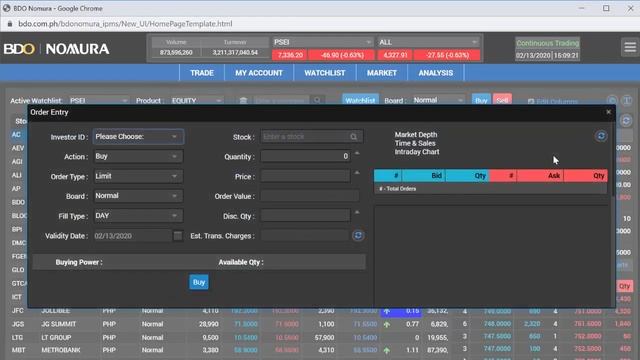
Task: Open the WATCHLIST menu
Action: (x=324, y=73)
